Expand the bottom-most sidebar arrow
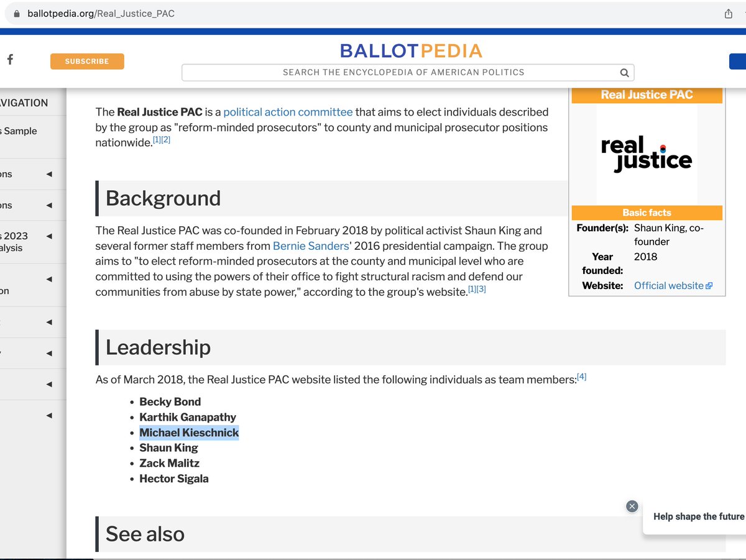Screen dimensions: 746x560 [x=49, y=415]
